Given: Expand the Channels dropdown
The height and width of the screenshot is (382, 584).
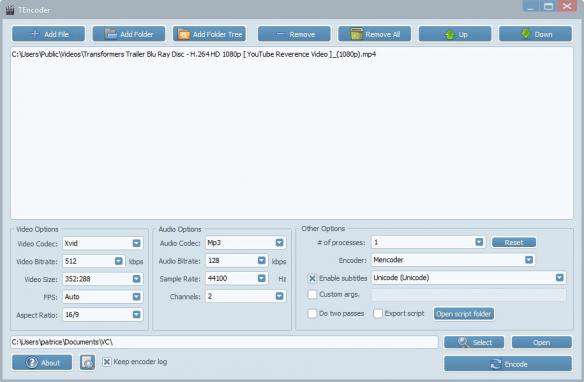Looking at the screenshot, I should [x=279, y=296].
